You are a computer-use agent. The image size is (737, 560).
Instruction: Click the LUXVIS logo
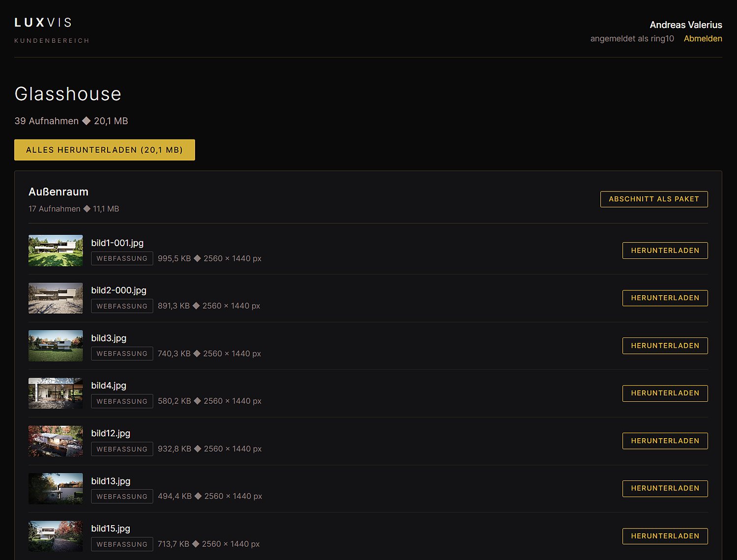point(43,23)
